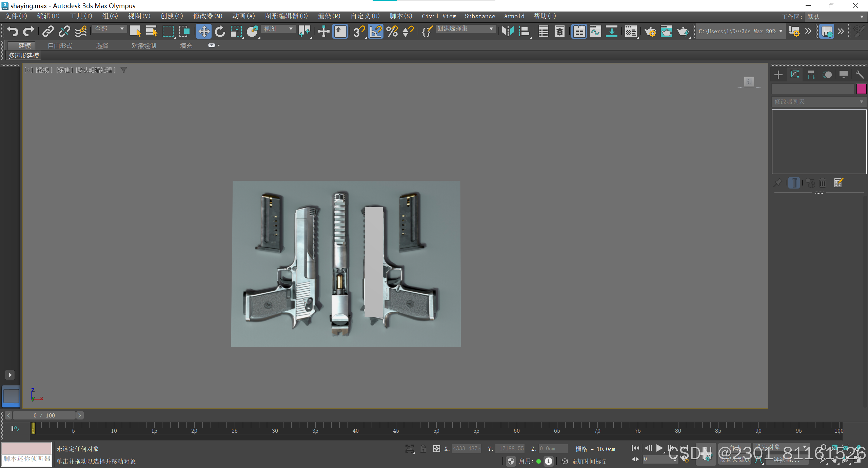
Task: Open the Curve Editor icon
Action: tap(595, 32)
